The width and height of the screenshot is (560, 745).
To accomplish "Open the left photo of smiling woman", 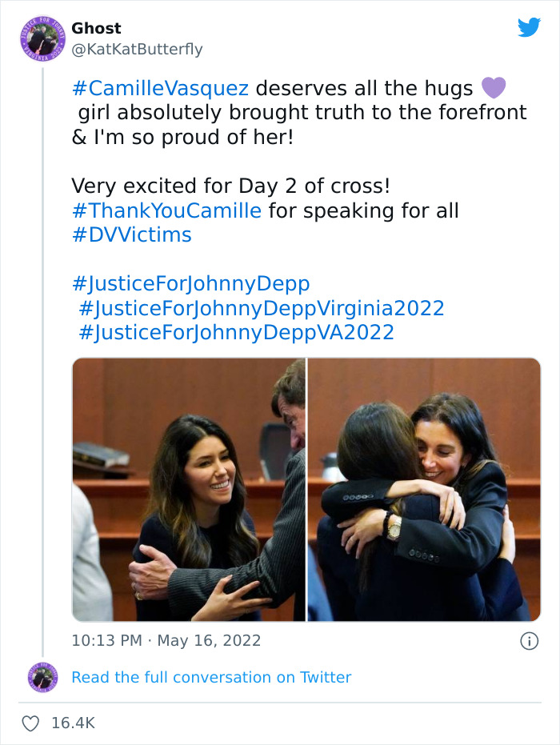I will 189,490.
